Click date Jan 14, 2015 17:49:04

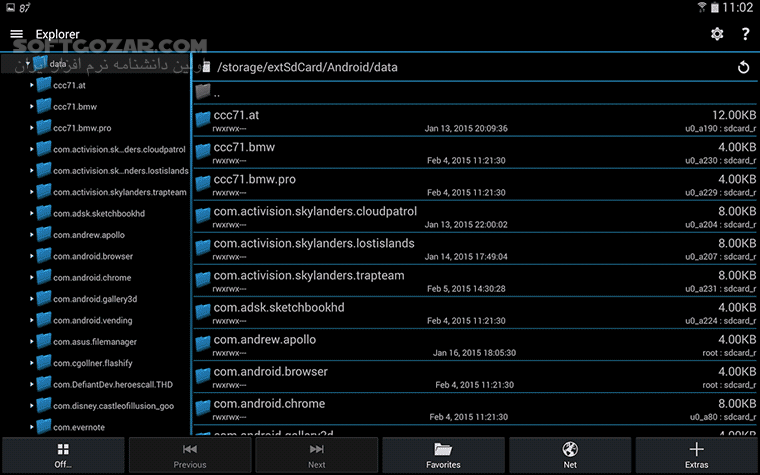coord(466,256)
